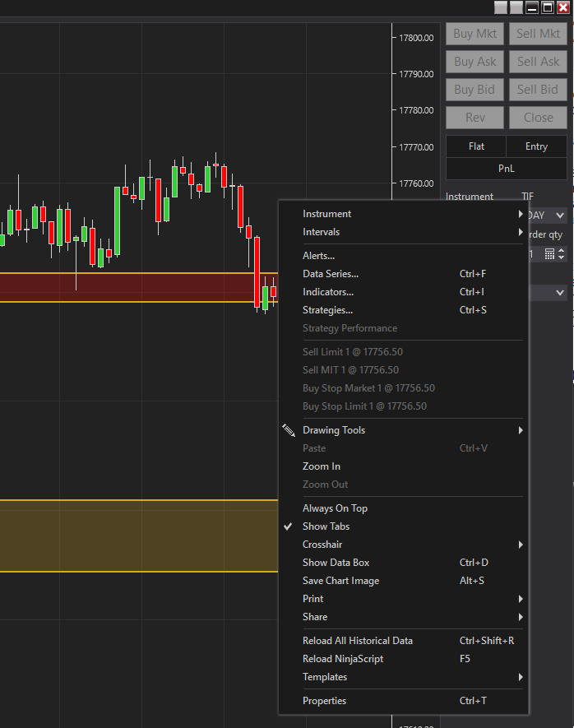Open Data Series... dialog
This screenshot has width=574, height=728.
[x=403, y=274]
